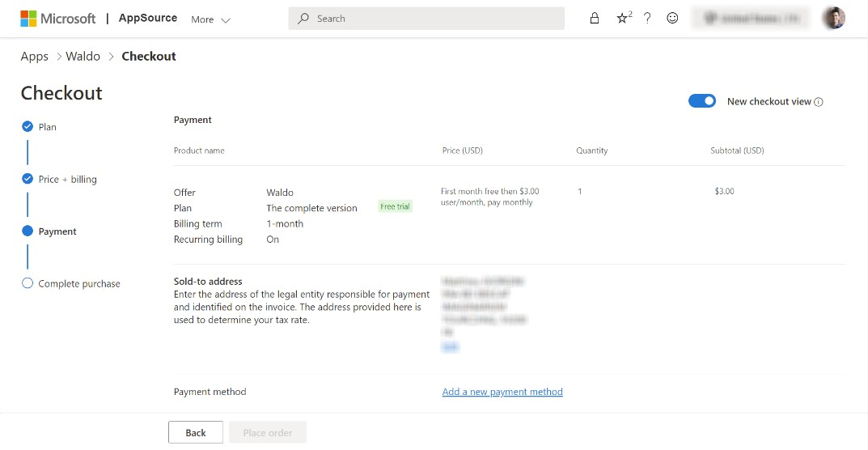Click the blurred account name
Image resolution: width=868 pixels, height=450 pixels.
[x=752, y=19]
